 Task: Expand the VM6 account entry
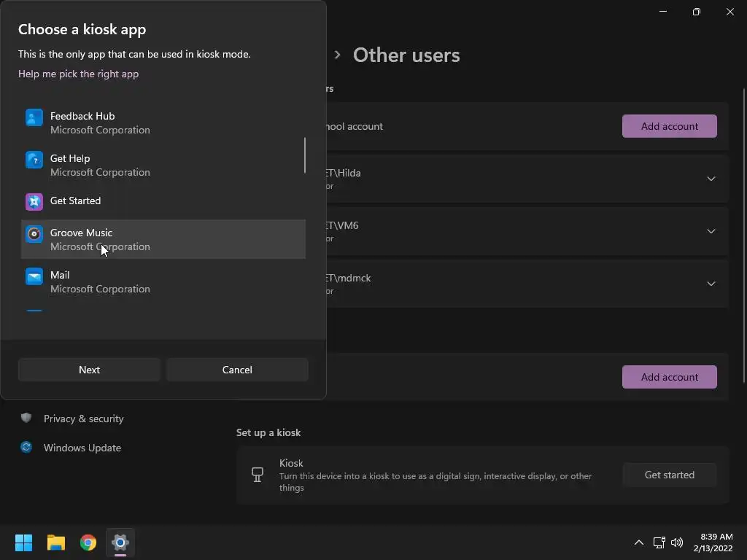click(711, 231)
